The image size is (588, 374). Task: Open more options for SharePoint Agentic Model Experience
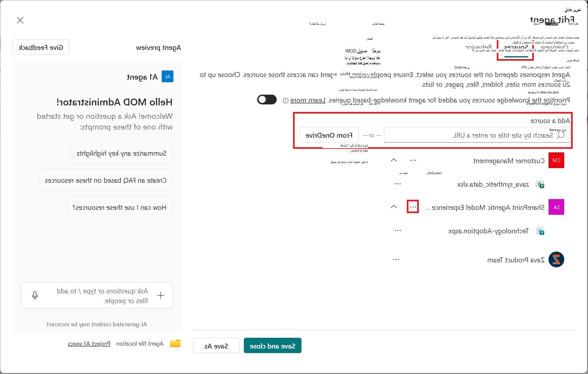pos(413,207)
